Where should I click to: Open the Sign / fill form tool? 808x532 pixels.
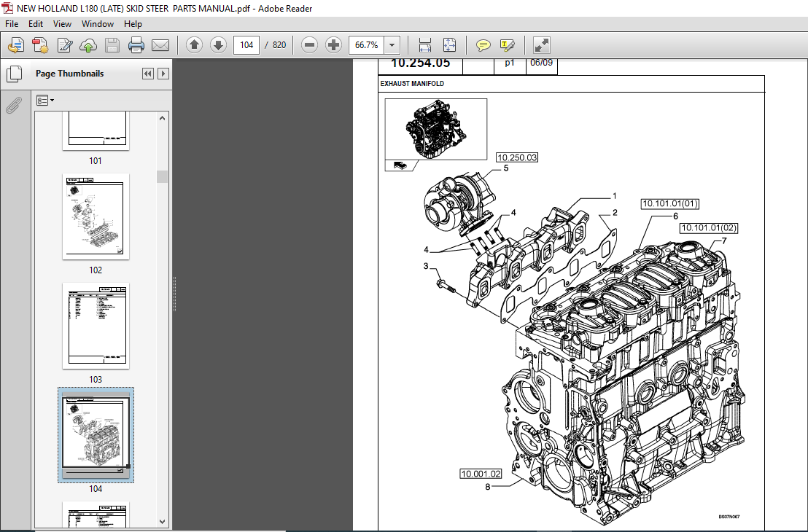click(x=64, y=45)
